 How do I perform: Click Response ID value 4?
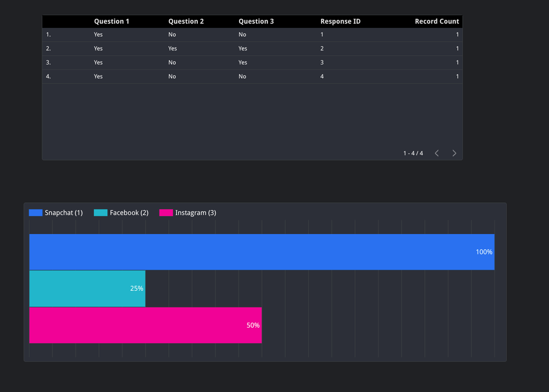pos(322,76)
